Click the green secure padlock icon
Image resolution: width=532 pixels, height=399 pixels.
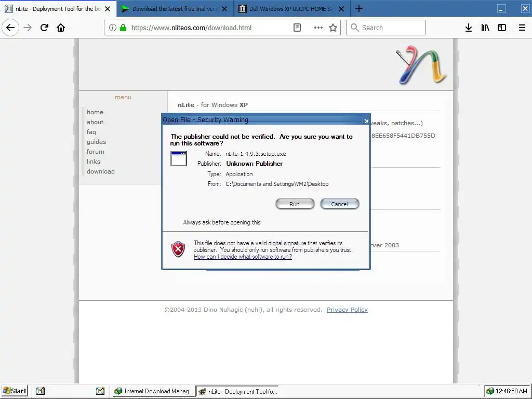pyautogui.click(x=124, y=28)
